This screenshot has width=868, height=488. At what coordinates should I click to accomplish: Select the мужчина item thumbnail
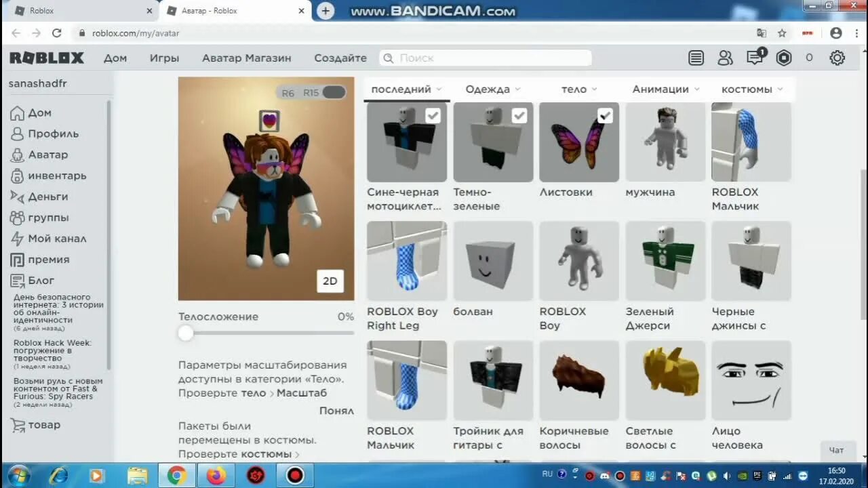point(665,142)
